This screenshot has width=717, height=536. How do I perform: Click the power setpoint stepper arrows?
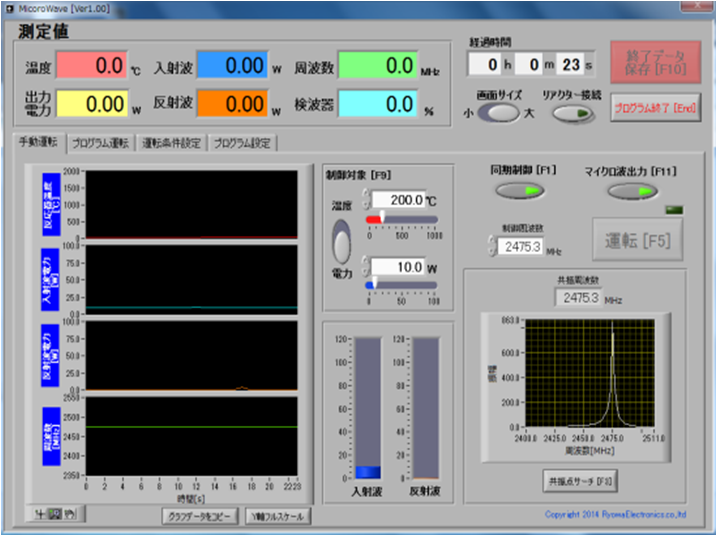(x=366, y=267)
